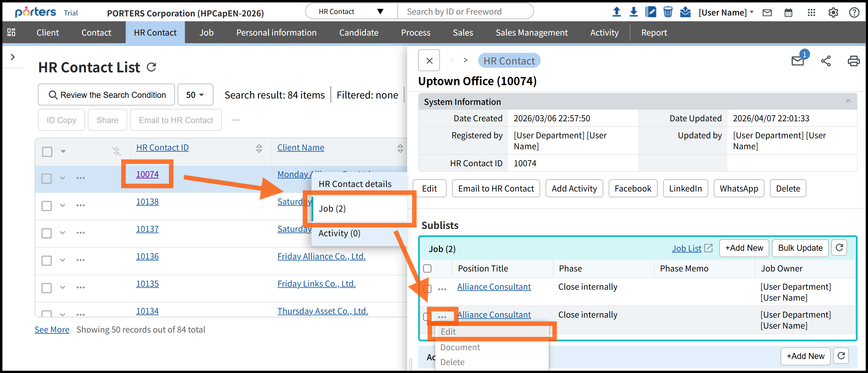Click the Add Activity button

pos(574,188)
